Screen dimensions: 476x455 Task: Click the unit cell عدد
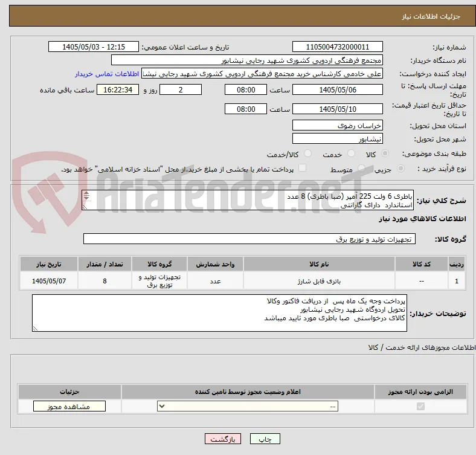(x=215, y=281)
